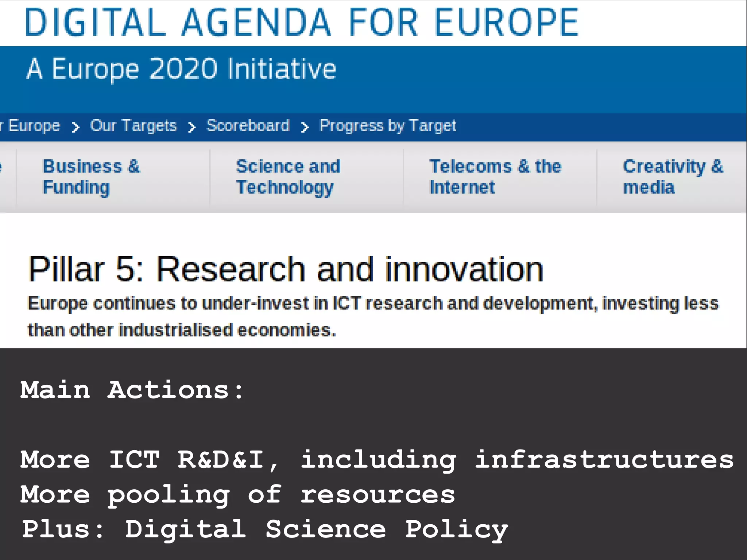Select the Creativity & media tab
This screenshot has height=560, width=747.
[x=673, y=177]
